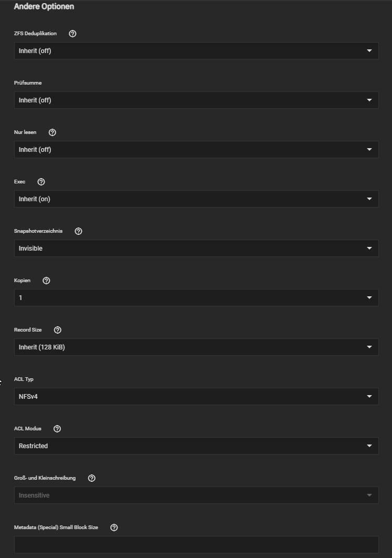Focus the Metadata Small Block Size field
Viewport: 392px width, 558px height.
pyautogui.click(x=196, y=544)
